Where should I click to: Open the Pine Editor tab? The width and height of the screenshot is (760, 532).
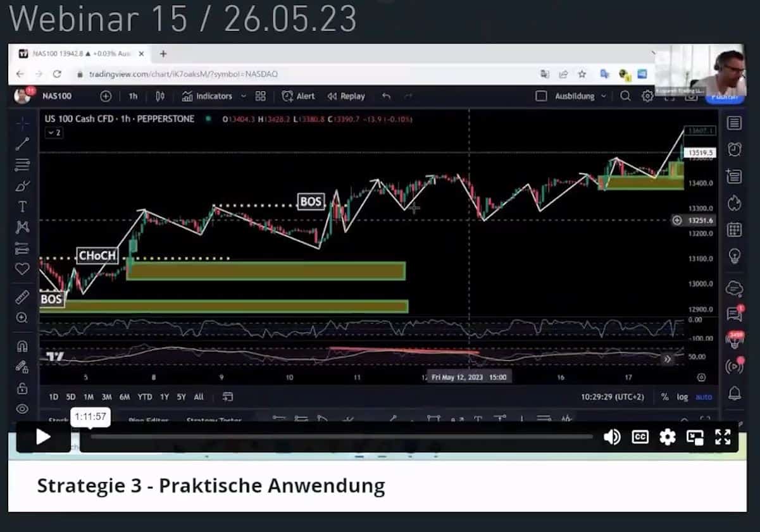tap(148, 421)
